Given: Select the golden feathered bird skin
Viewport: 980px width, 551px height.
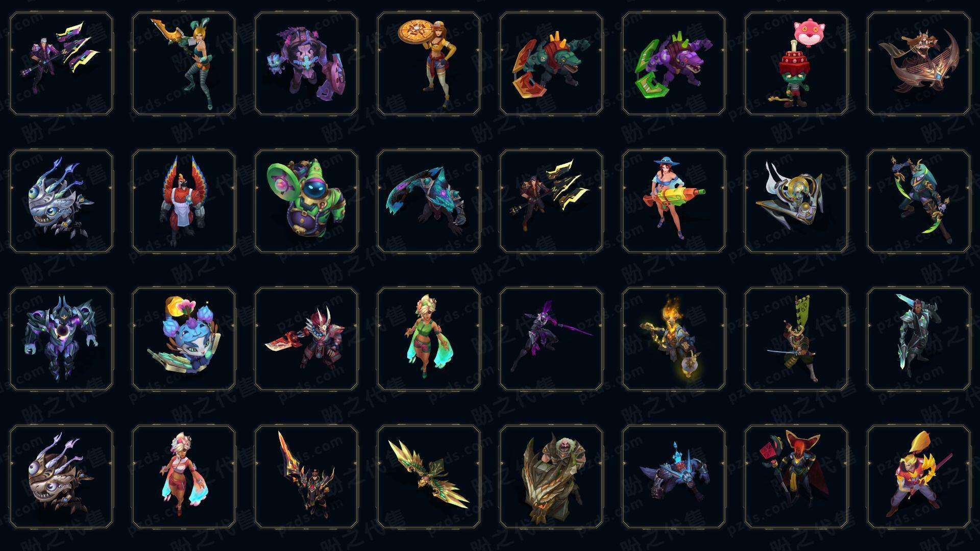Looking at the screenshot, I should click(429, 477).
